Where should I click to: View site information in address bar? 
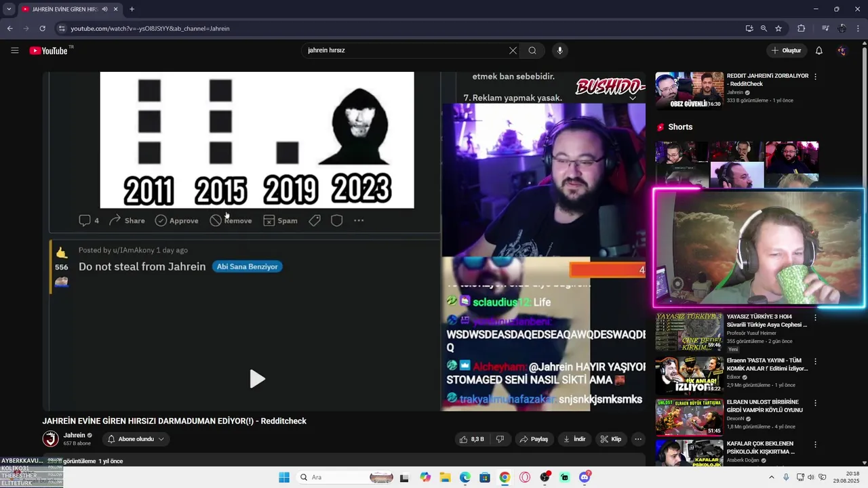point(62,28)
